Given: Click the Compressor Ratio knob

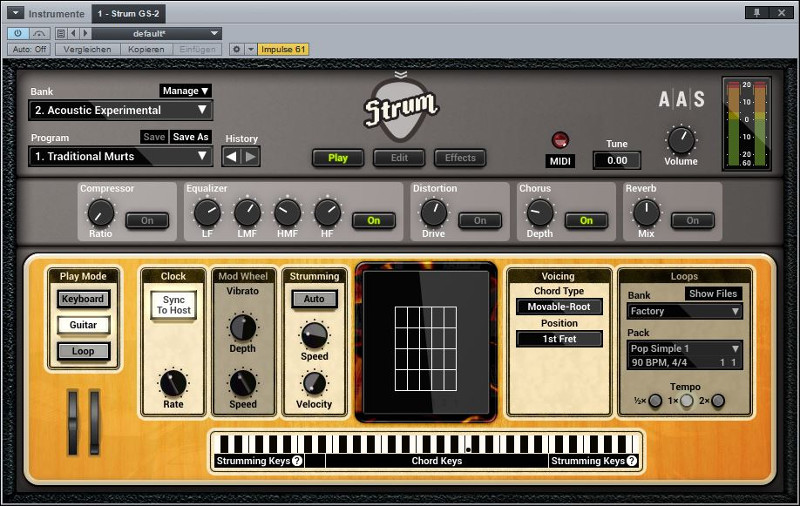Looking at the screenshot, I should 101,213.
